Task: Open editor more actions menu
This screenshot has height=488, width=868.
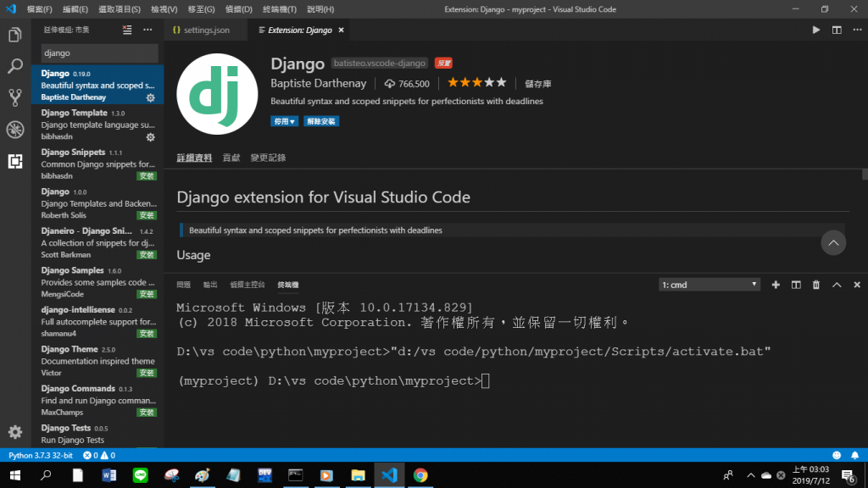Action: coord(857,30)
